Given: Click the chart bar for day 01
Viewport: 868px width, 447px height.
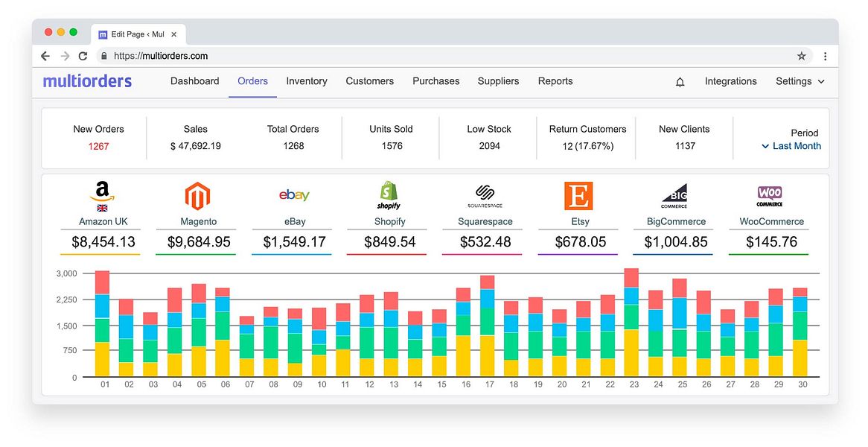Looking at the screenshot, I should coord(103,324).
